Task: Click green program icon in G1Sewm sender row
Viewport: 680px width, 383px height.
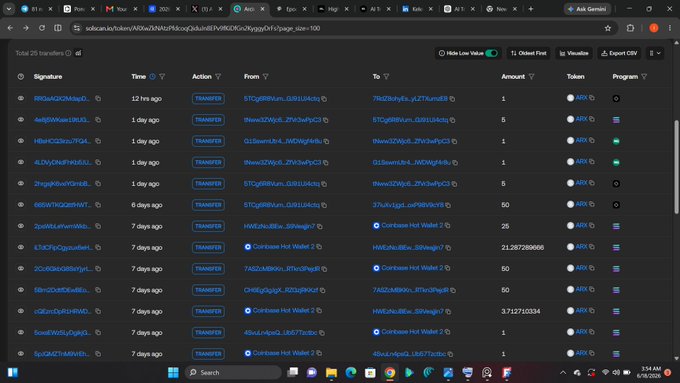Action: tap(616, 141)
